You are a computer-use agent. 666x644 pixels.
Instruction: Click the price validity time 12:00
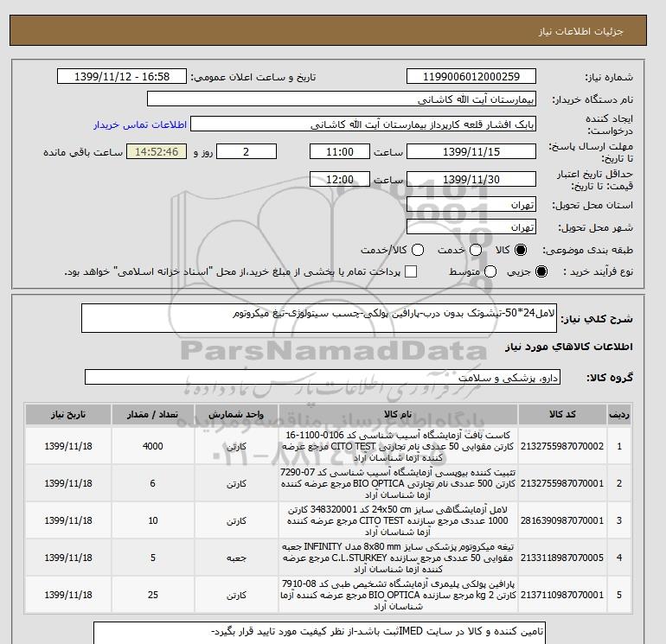(x=340, y=179)
